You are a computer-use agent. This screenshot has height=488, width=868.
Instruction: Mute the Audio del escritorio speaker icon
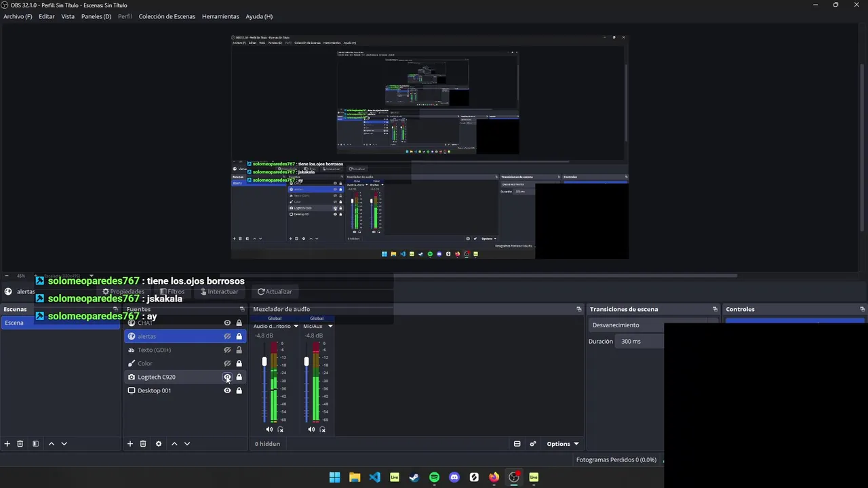coord(269,429)
